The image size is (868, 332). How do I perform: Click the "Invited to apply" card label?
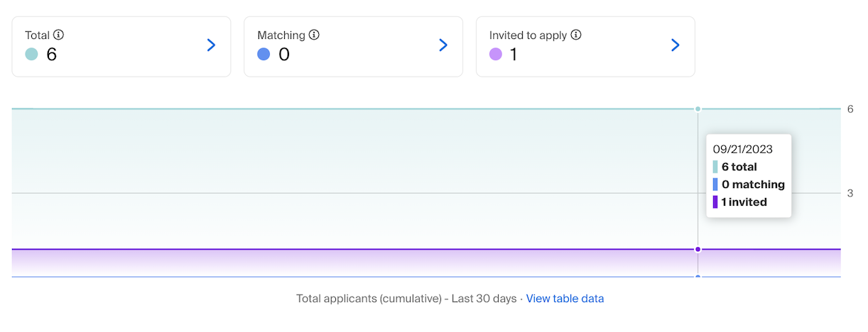click(528, 35)
